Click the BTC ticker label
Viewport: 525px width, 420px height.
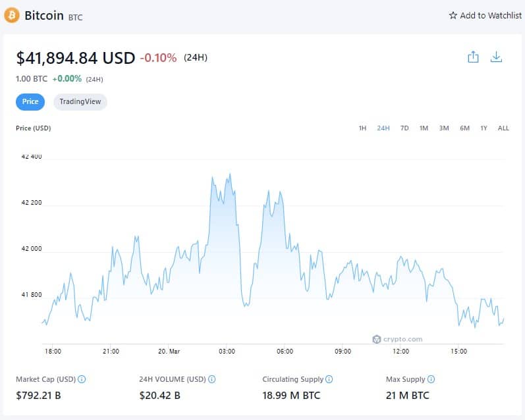click(75, 17)
